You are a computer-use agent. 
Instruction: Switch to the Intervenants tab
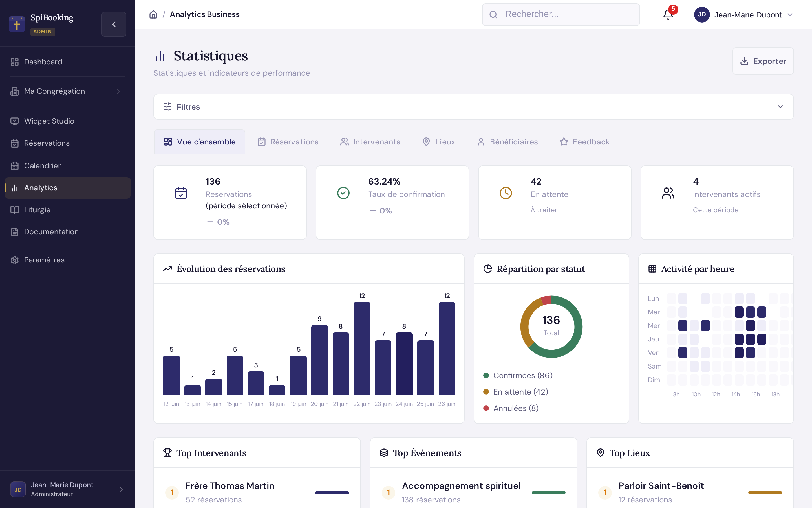click(370, 142)
